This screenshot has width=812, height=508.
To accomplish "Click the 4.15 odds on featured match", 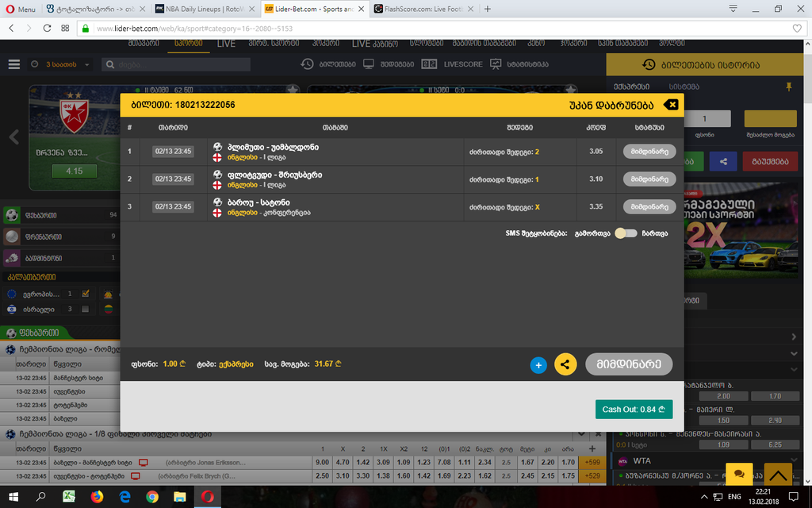I will [74, 171].
